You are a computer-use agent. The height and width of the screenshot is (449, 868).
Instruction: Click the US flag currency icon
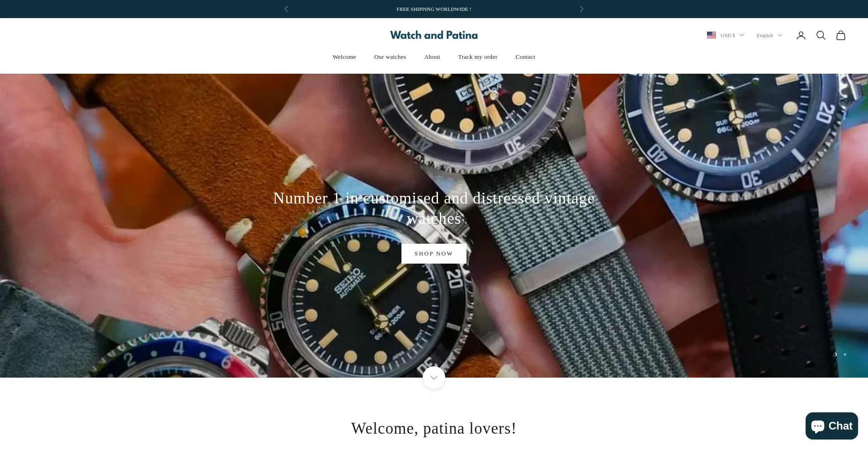click(x=711, y=35)
